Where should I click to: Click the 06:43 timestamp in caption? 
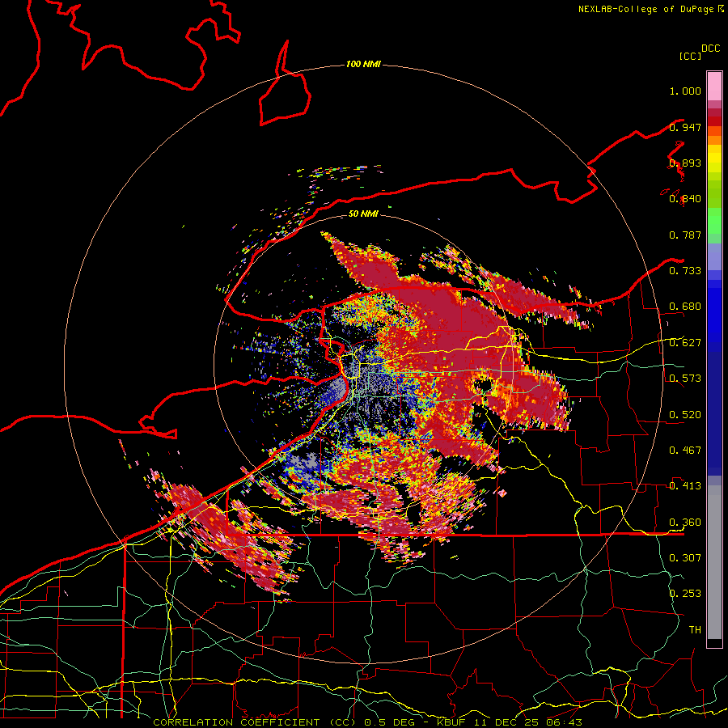coord(565,722)
